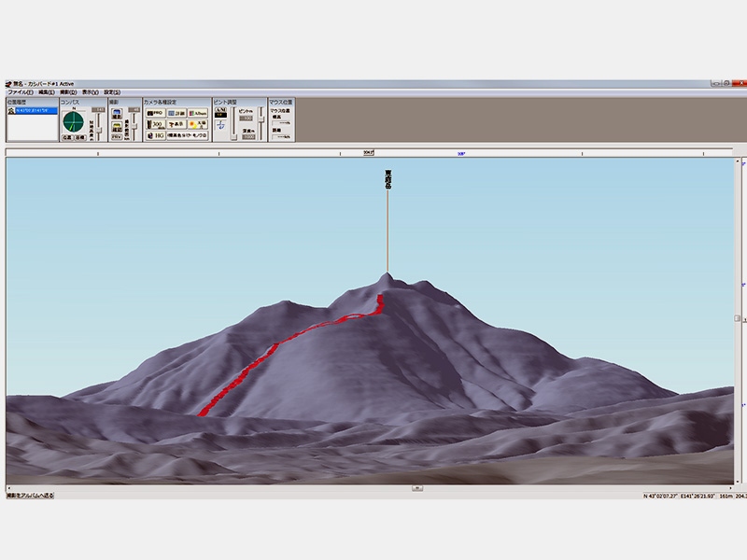Click the 位置 button under compass
The image size is (747, 560).
[67, 137]
